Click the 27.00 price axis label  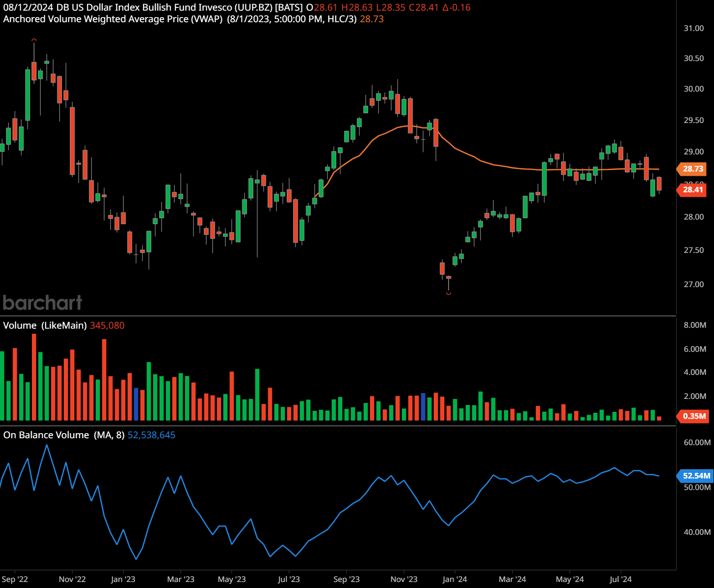pyautogui.click(x=694, y=284)
